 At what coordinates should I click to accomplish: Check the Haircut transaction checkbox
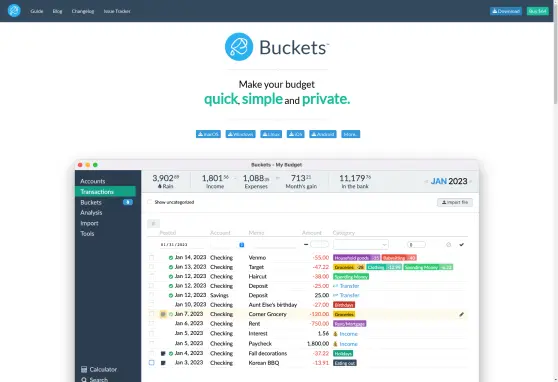[152, 276]
